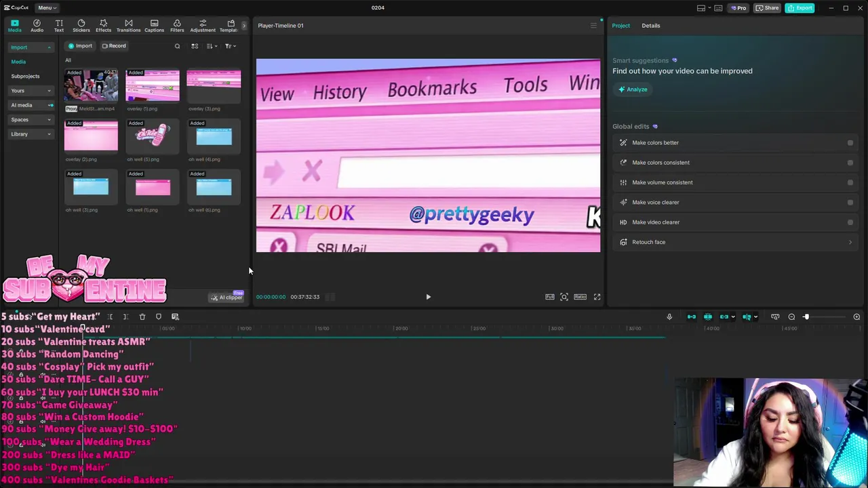Click the Import button
Viewport: 868px width, 488px height.
(80, 46)
